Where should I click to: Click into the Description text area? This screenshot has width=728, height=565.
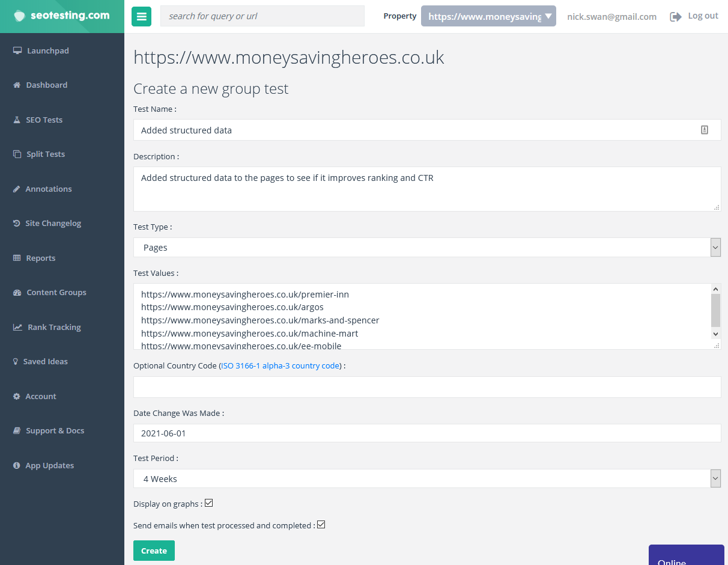[x=427, y=189]
